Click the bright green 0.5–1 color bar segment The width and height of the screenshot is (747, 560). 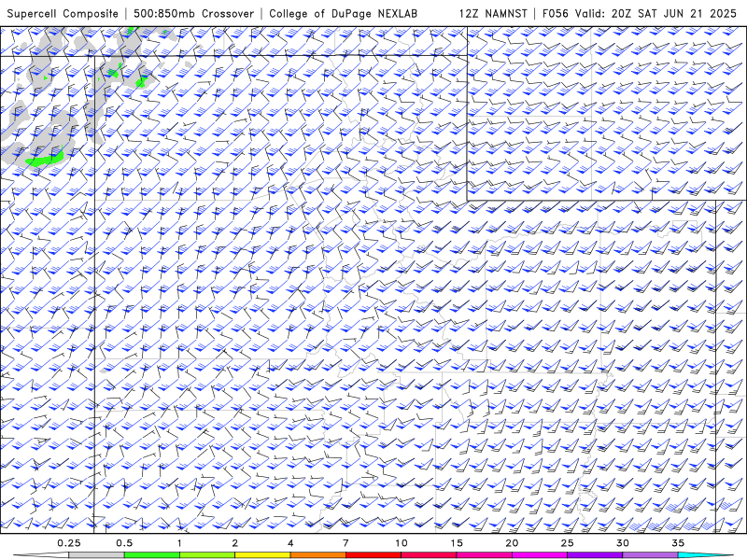point(151,555)
